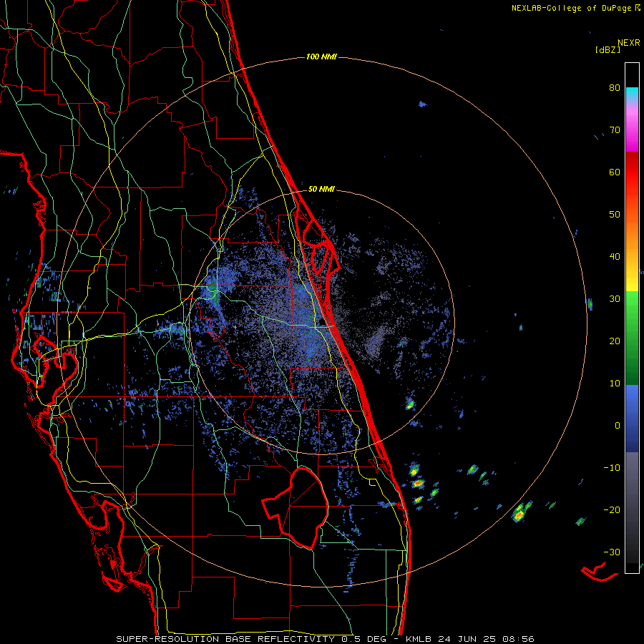The width and height of the screenshot is (644, 644).
Task: Click the NEXR label above the color scale
Action: point(629,43)
